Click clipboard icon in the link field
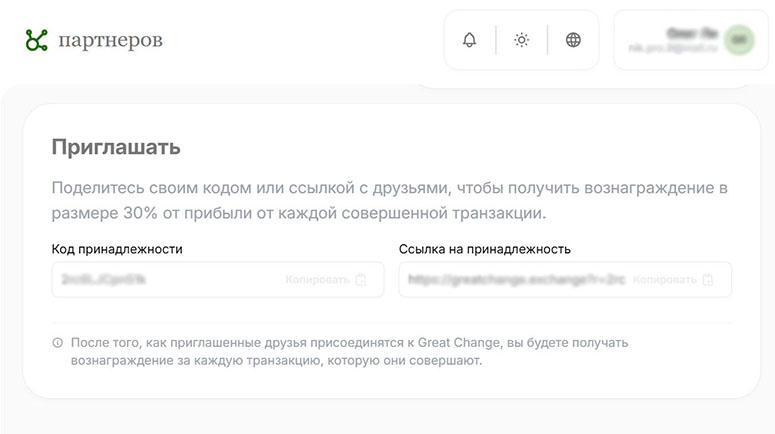This screenshot has width=775, height=434. coord(708,280)
